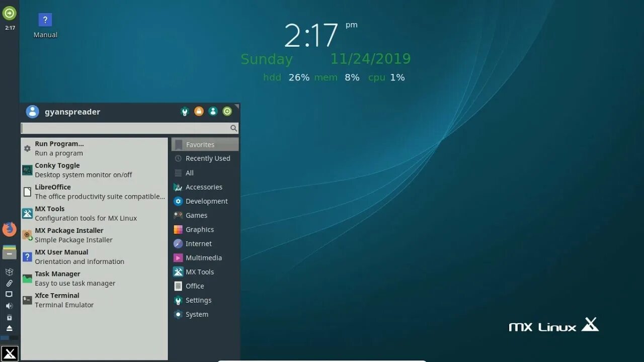Open the Multimedia category

point(205,257)
